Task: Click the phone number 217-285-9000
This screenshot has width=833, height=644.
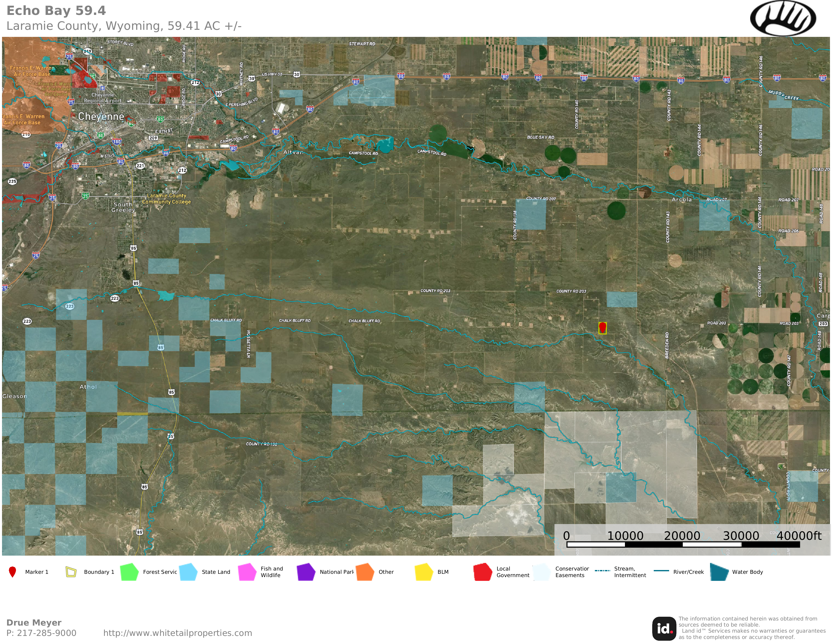Action: [x=46, y=633]
